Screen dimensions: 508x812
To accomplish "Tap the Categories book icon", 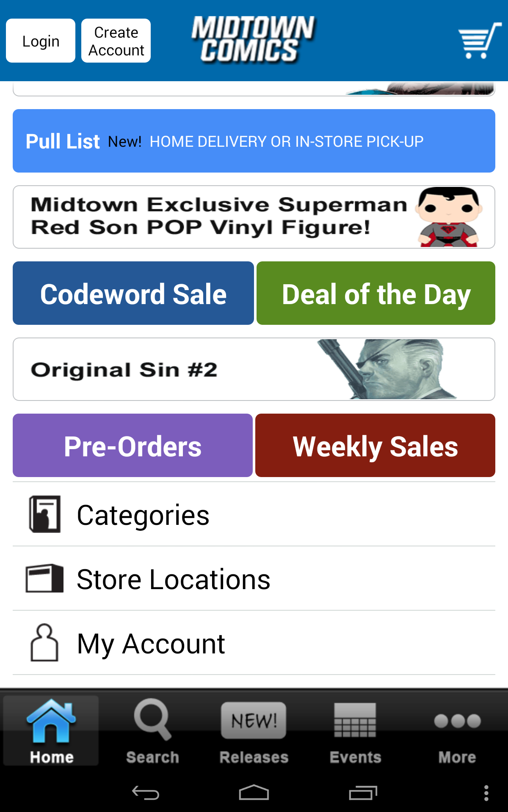I will click(x=44, y=514).
